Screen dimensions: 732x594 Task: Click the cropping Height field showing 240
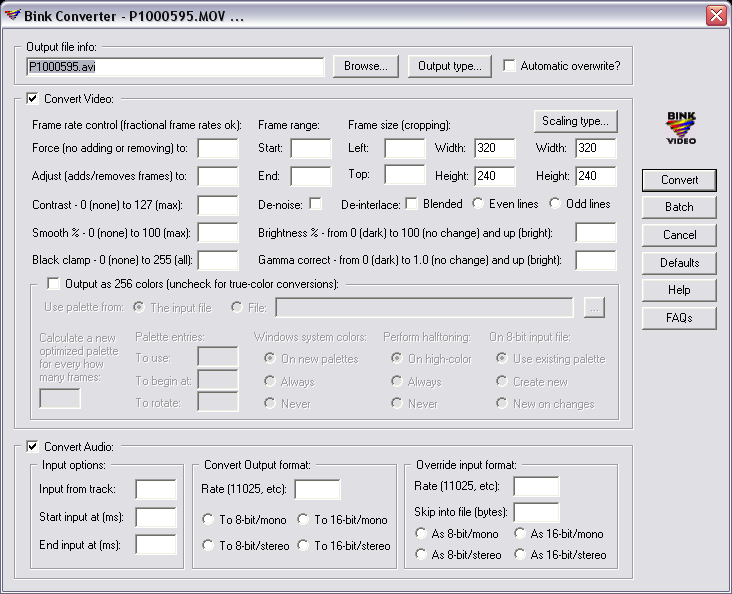click(x=495, y=177)
